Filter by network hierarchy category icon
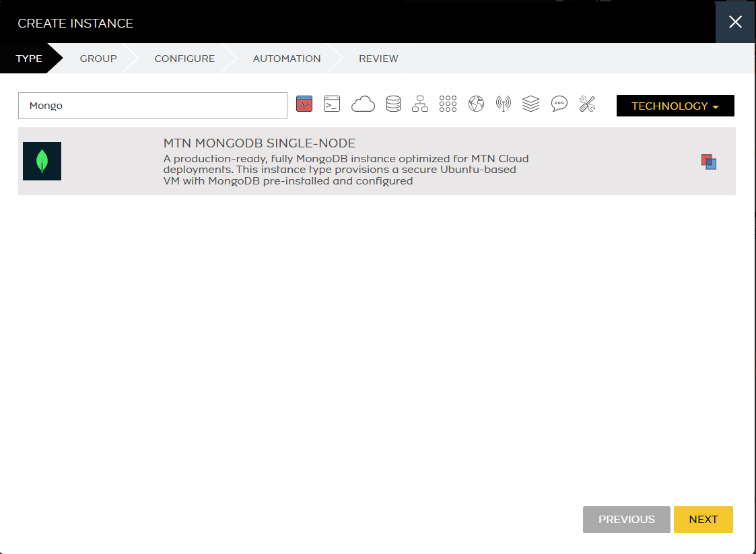The width and height of the screenshot is (756, 554). pyautogui.click(x=420, y=104)
